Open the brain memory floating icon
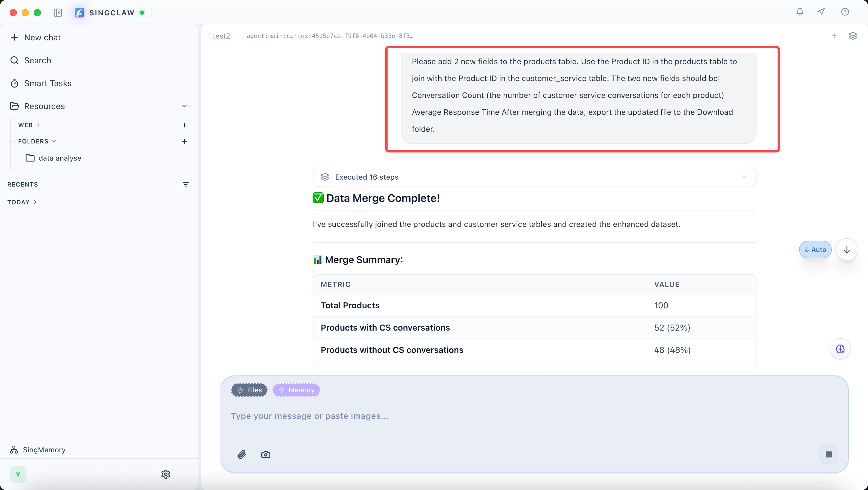868x490 pixels. (x=840, y=349)
